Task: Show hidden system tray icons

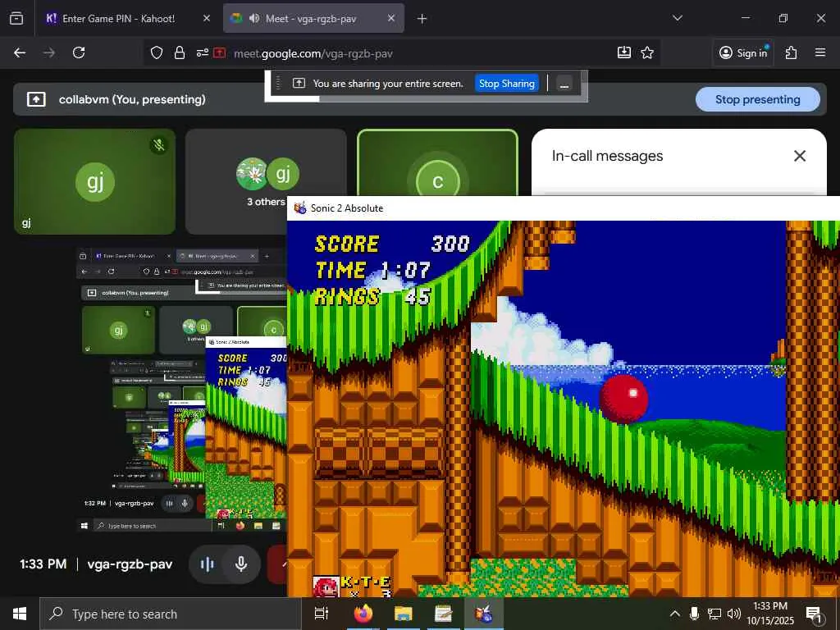Action: tap(675, 614)
